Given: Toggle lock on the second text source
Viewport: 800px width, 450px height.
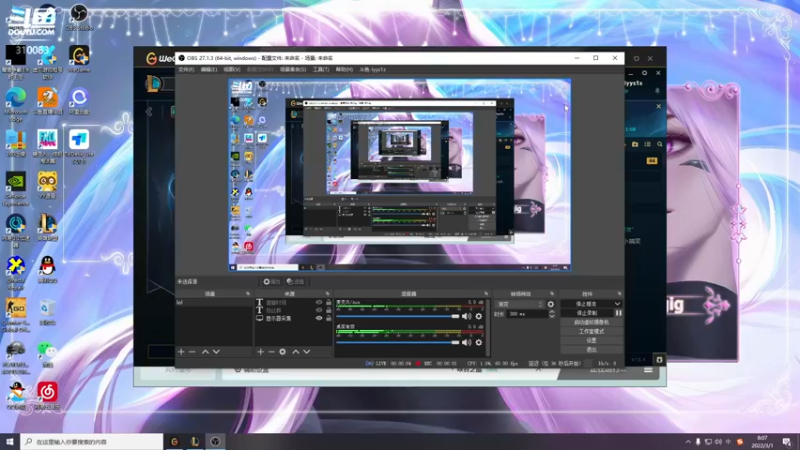Looking at the screenshot, I should 329,310.
